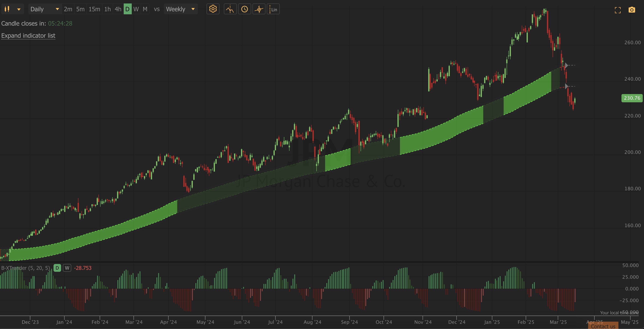Toggle B-XTrender weekly W badge
The image size is (644, 329).
click(x=67, y=268)
